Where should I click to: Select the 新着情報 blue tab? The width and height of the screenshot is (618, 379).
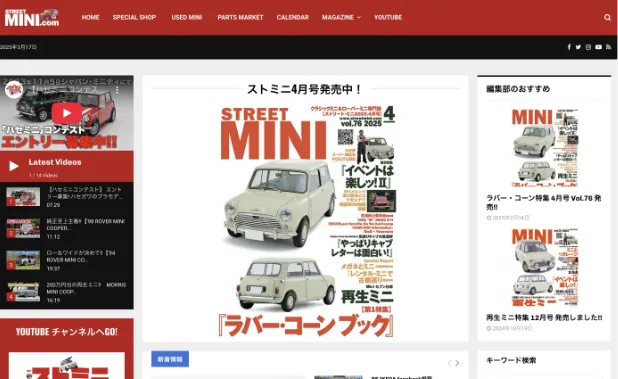tap(170, 359)
